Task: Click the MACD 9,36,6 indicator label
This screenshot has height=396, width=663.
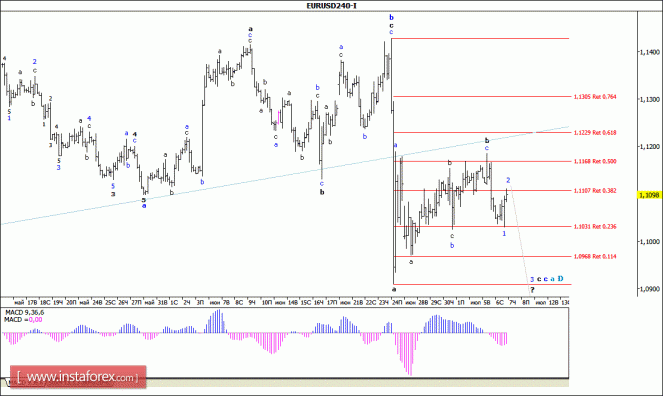Action: [x=24, y=313]
